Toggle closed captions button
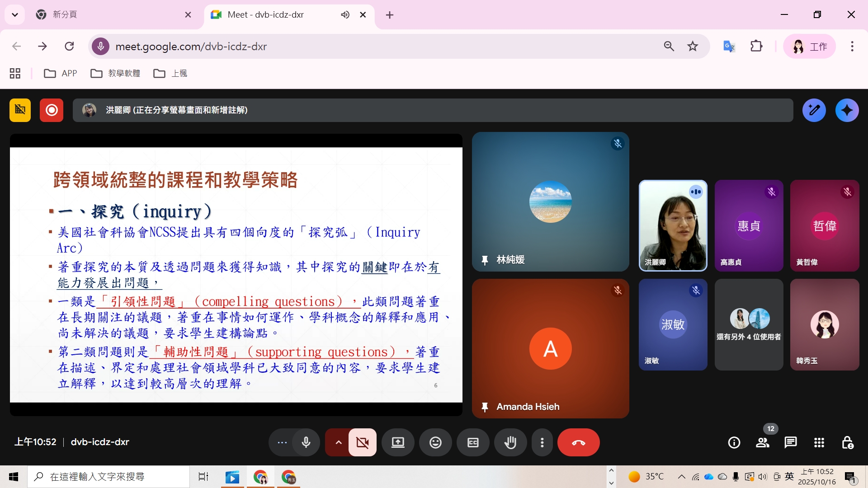The height and width of the screenshot is (488, 868). coord(473,442)
